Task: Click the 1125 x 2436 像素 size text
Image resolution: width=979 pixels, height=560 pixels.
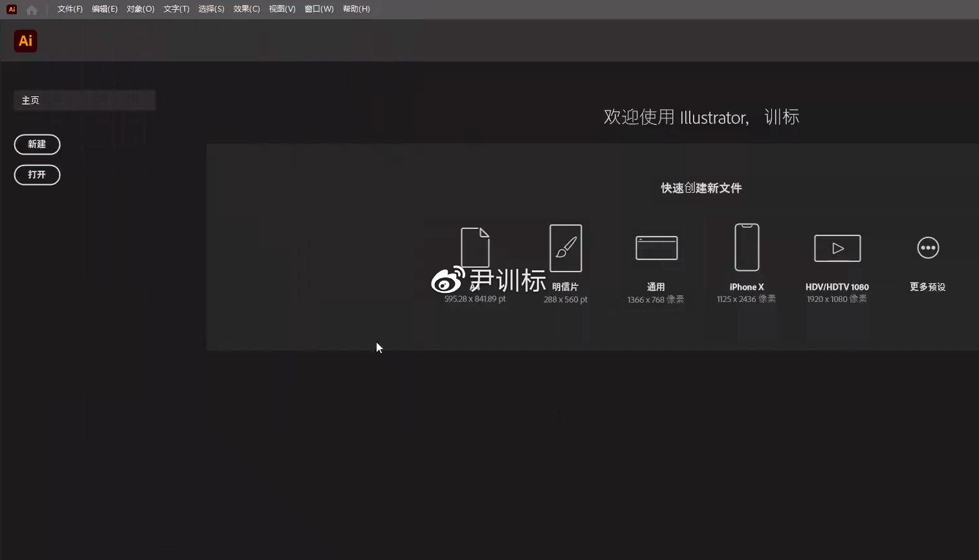Action: coord(746,299)
